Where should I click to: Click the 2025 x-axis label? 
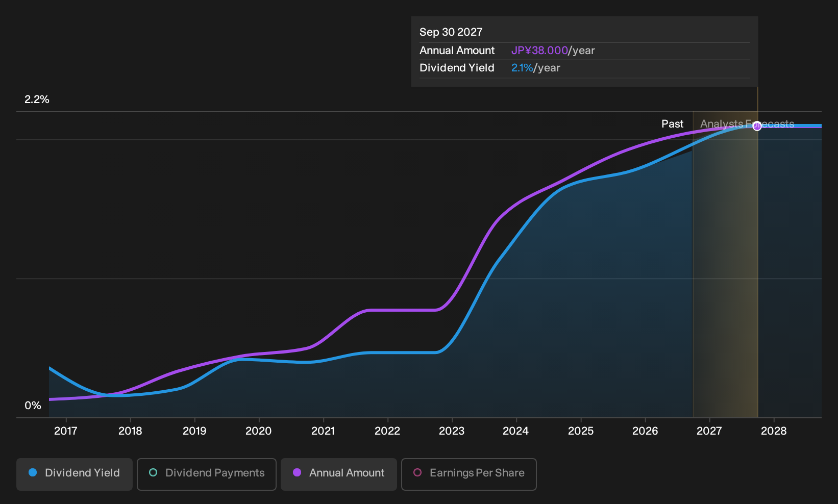pos(581,431)
